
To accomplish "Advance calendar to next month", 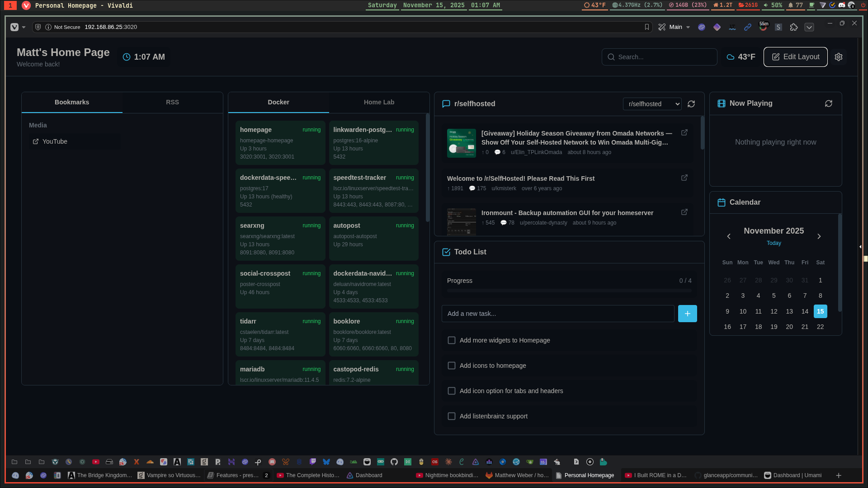I will coord(819,236).
